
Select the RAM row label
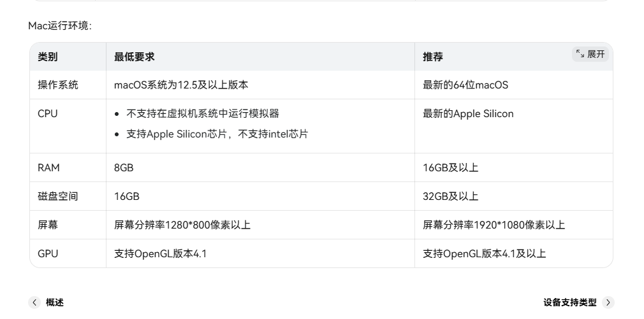(48, 167)
